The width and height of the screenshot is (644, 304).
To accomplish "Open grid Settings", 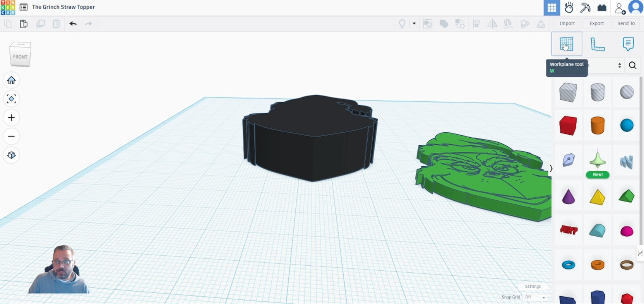I will 533,286.
